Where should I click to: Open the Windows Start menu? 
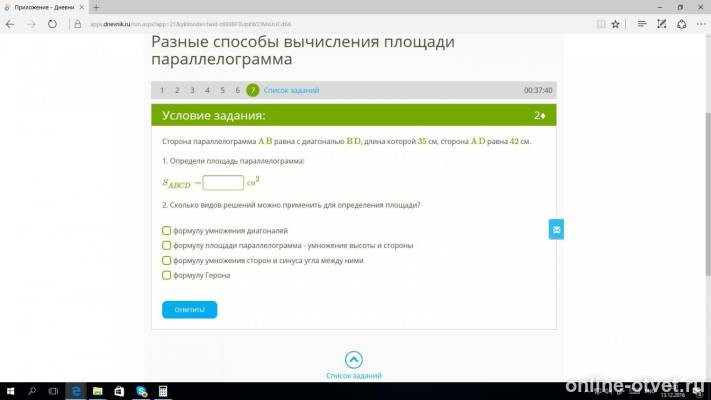(10, 391)
